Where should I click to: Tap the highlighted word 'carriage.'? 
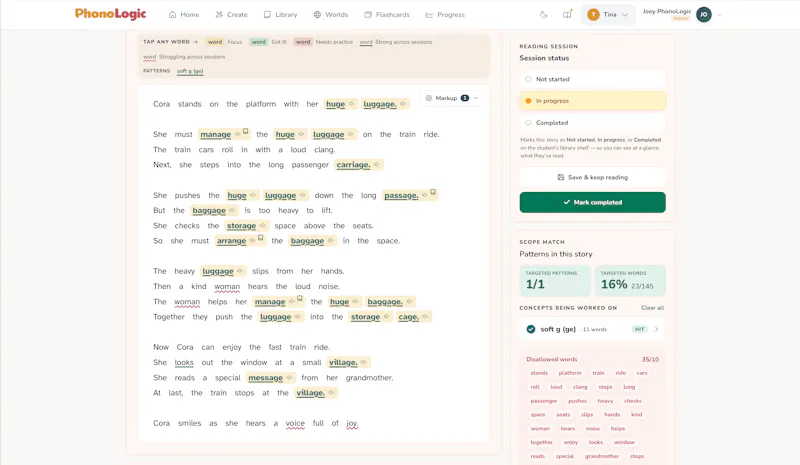coord(353,165)
